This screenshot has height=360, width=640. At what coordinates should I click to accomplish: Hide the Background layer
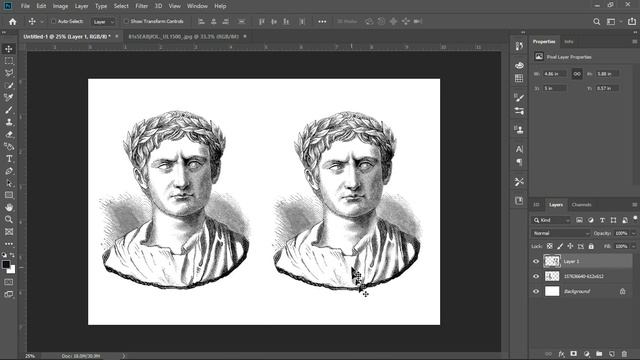click(536, 291)
